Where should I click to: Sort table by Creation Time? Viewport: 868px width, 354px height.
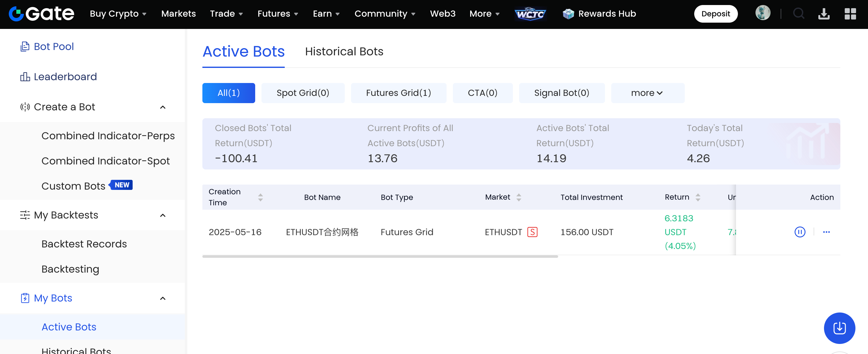pos(260,197)
